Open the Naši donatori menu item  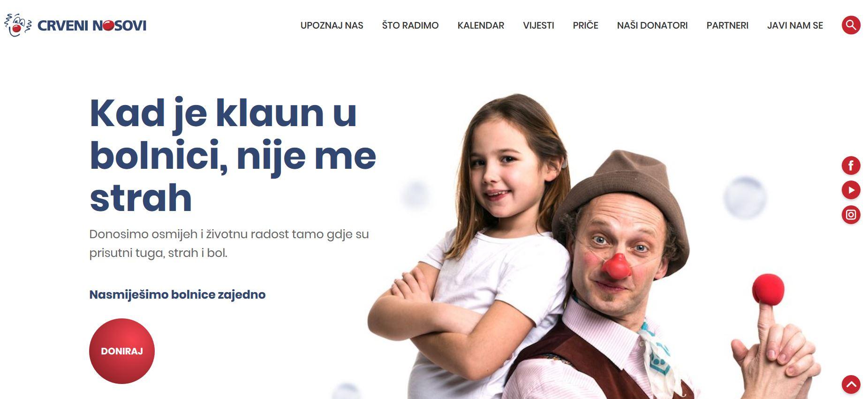coord(652,25)
